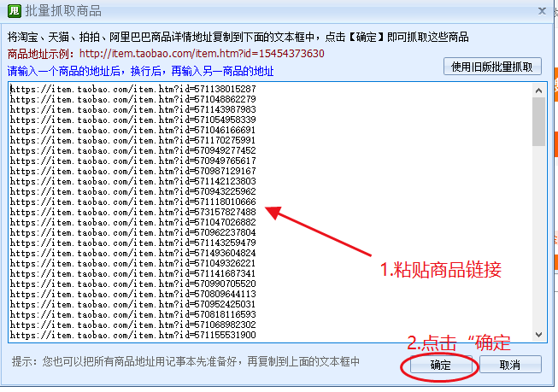The width and height of the screenshot is (558, 392).
Task: Click the line with id=570952425031
Action: 133,305
